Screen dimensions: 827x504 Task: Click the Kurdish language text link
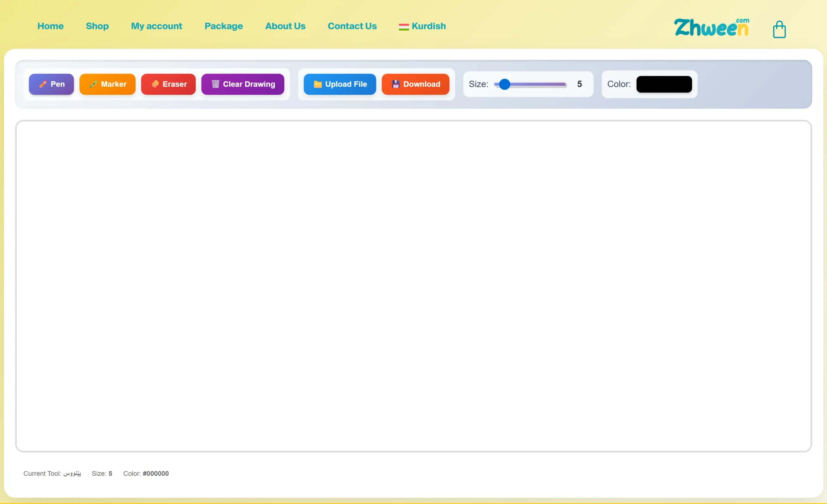[x=429, y=26]
